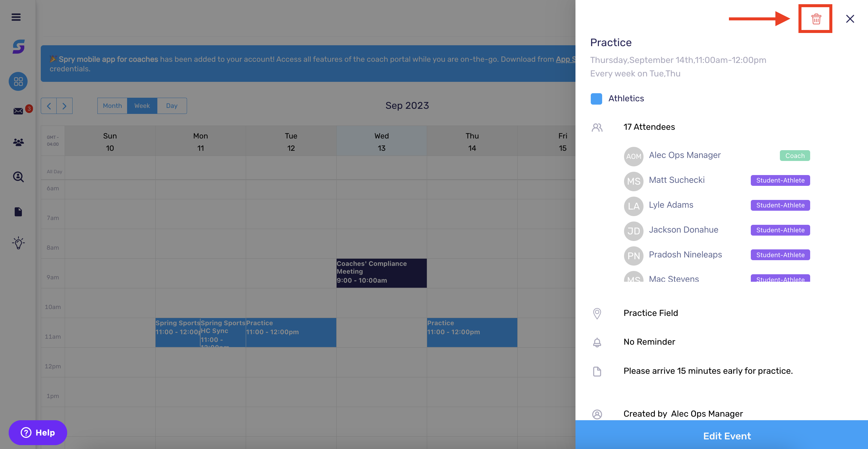Open the messages inbox icon
Viewport: 868px width, 449px height.
[18, 111]
